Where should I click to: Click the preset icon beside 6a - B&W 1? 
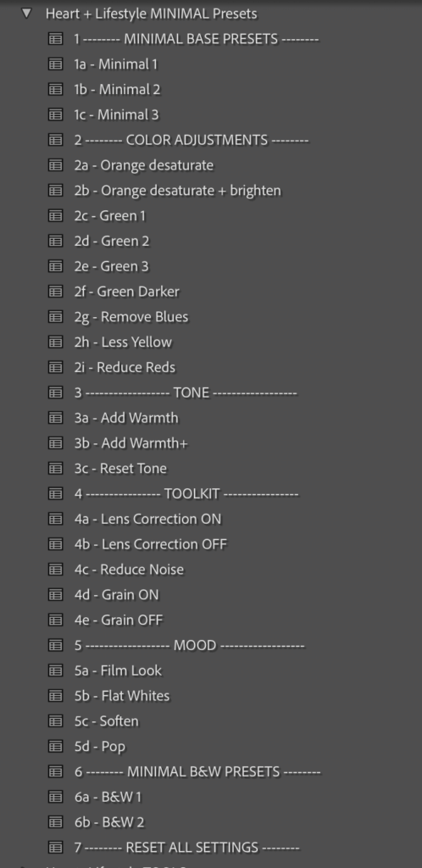[x=55, y=797]
